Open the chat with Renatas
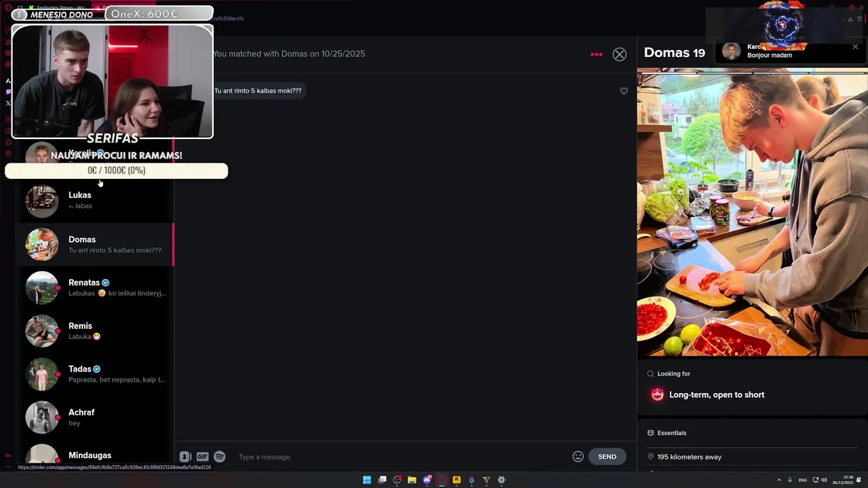This screenshot has width=868, height=488. tap(95, 287)
